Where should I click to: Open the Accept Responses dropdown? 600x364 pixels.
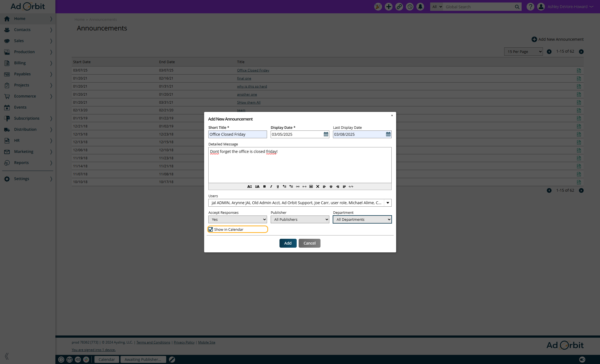coord(237,219)
